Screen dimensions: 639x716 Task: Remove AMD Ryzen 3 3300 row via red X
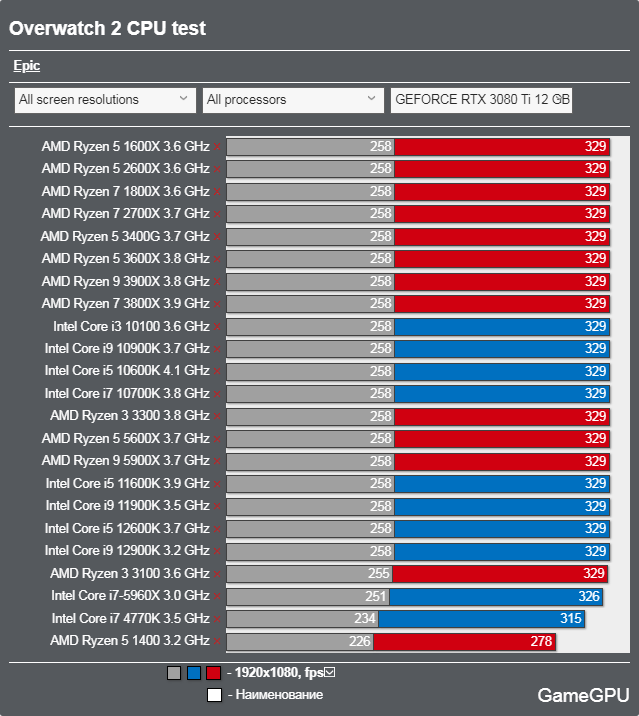pos(217,416)
